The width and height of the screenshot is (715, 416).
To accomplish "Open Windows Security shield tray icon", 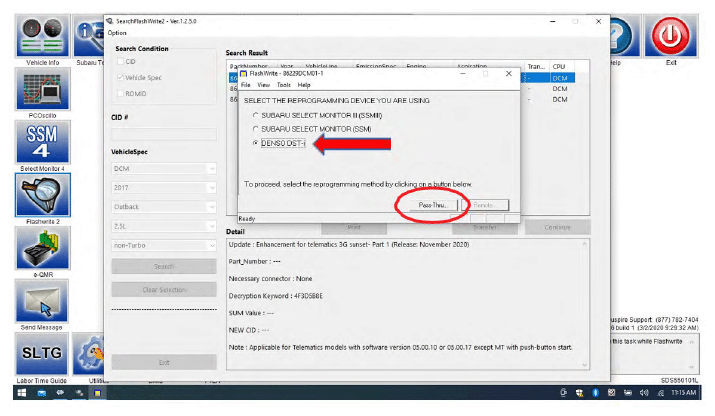I will pyautogui.click(x=579, y=393).
